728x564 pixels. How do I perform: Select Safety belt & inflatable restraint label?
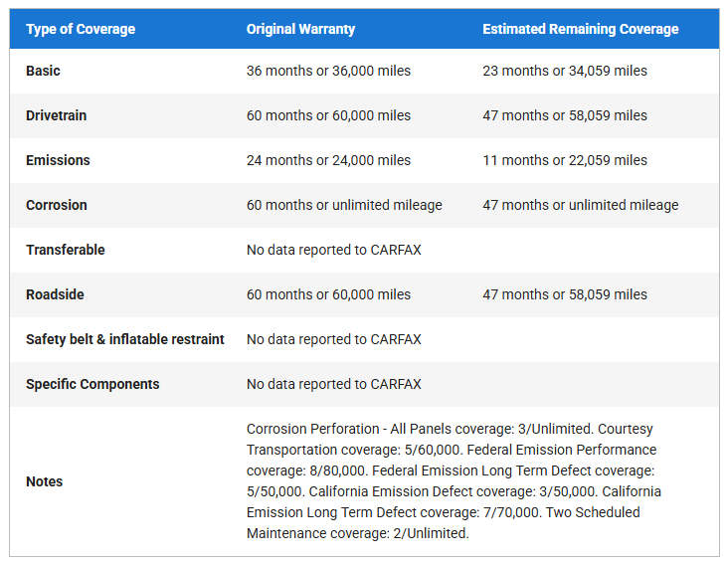(x=125, y=339)
